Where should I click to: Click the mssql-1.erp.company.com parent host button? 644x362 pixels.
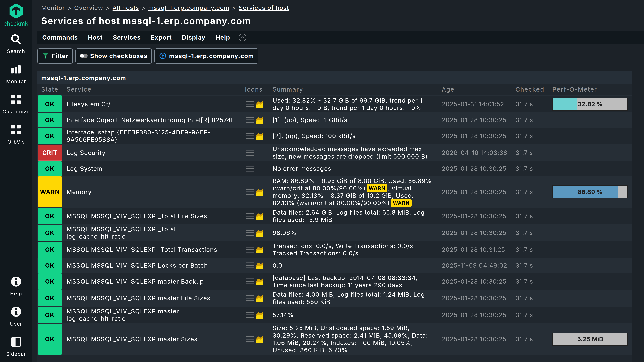[206, 56]
